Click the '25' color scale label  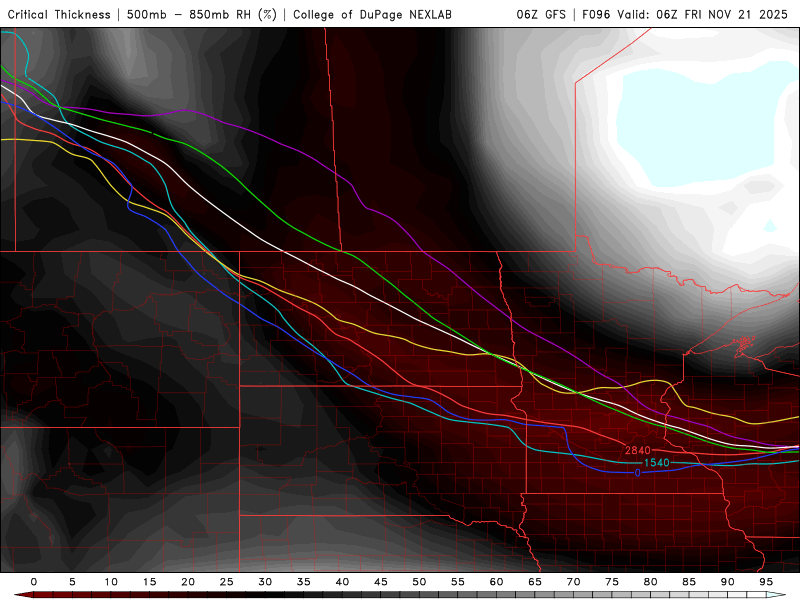point(227,582)
